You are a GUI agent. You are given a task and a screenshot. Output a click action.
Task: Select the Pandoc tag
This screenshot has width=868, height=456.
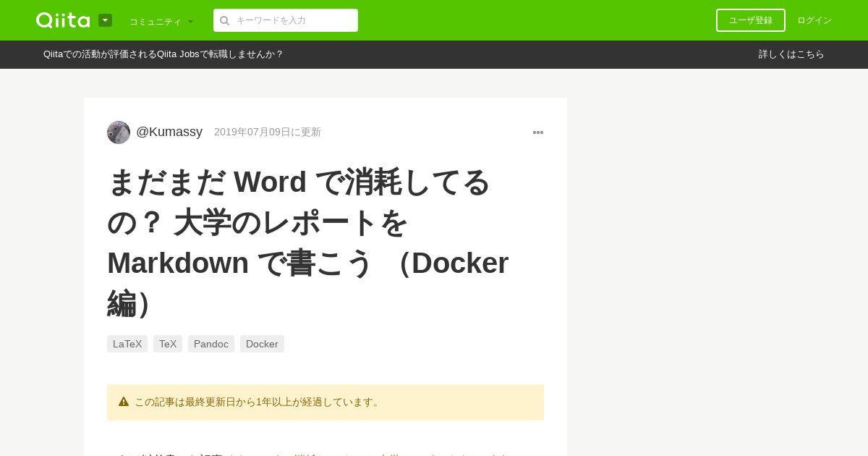[x=211, y=344]
